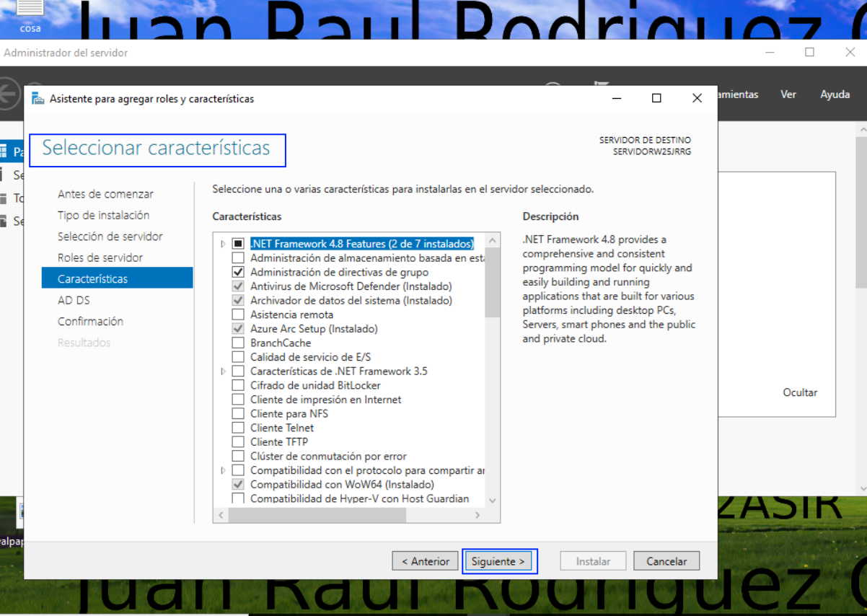Expand .NET Framework 4.8 Features node
This screenshot has width=867, height=616.
223,244
